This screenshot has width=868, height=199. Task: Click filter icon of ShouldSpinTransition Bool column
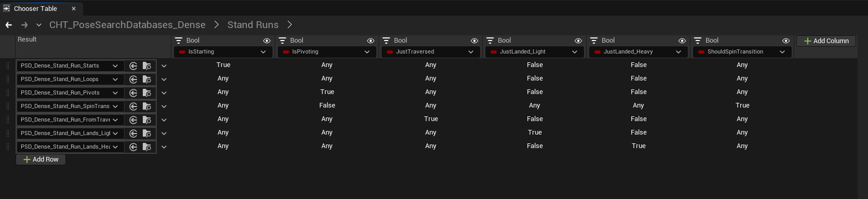698,41
